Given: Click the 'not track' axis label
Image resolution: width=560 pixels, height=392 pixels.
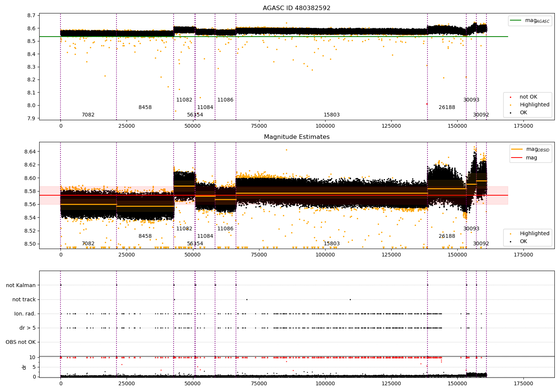Looking at the screenshot, I should (x=24, y=299).
